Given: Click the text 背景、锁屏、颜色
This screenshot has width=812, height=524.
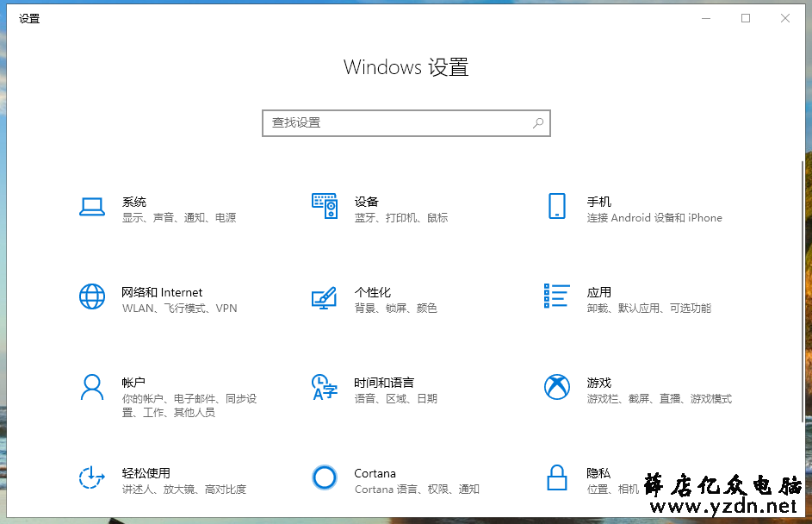Looking at the screenshot, I should (x=395, y=309).
